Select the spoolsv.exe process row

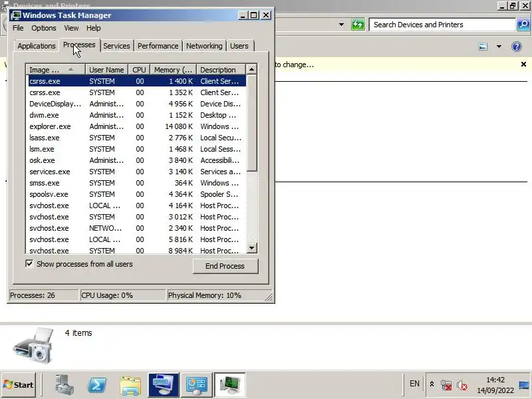pos(137,194)
